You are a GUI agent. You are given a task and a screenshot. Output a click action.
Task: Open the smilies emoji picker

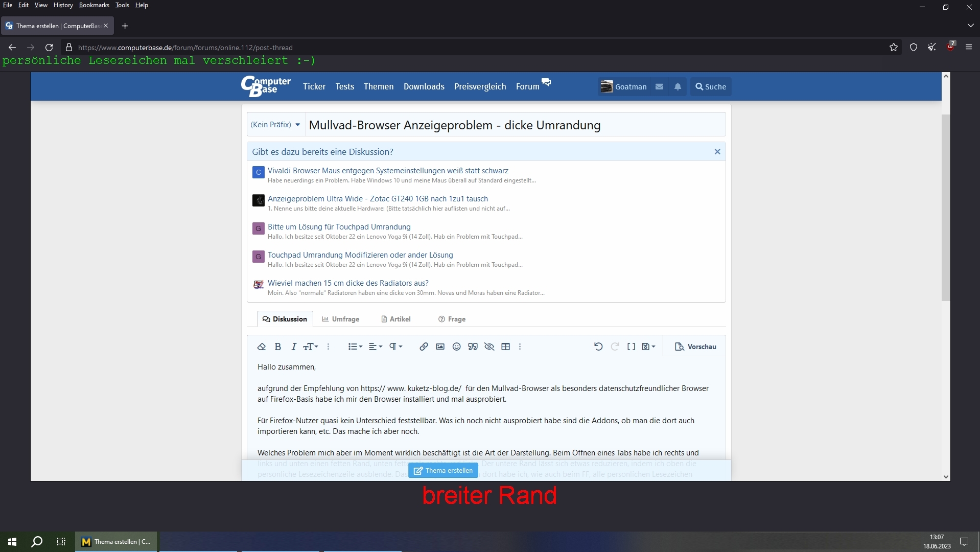[x=457, y=347]
